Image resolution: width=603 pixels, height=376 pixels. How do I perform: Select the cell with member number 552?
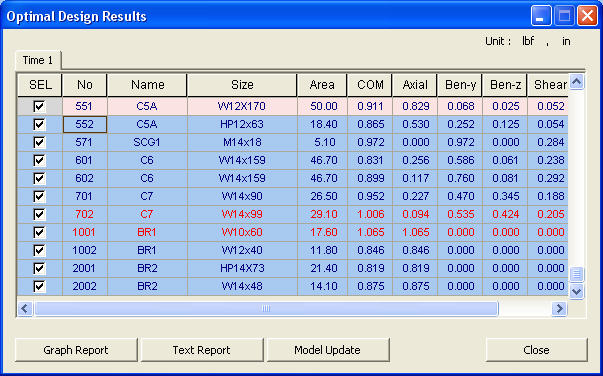85,124
